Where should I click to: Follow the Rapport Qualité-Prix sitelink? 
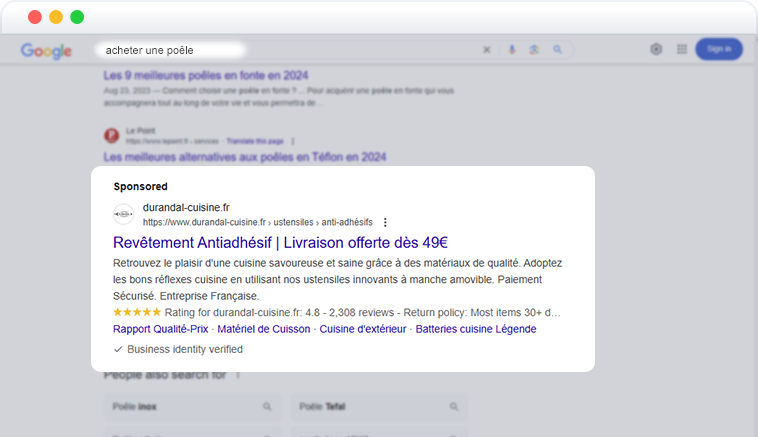pyautogui.click(x=160, y=329)
